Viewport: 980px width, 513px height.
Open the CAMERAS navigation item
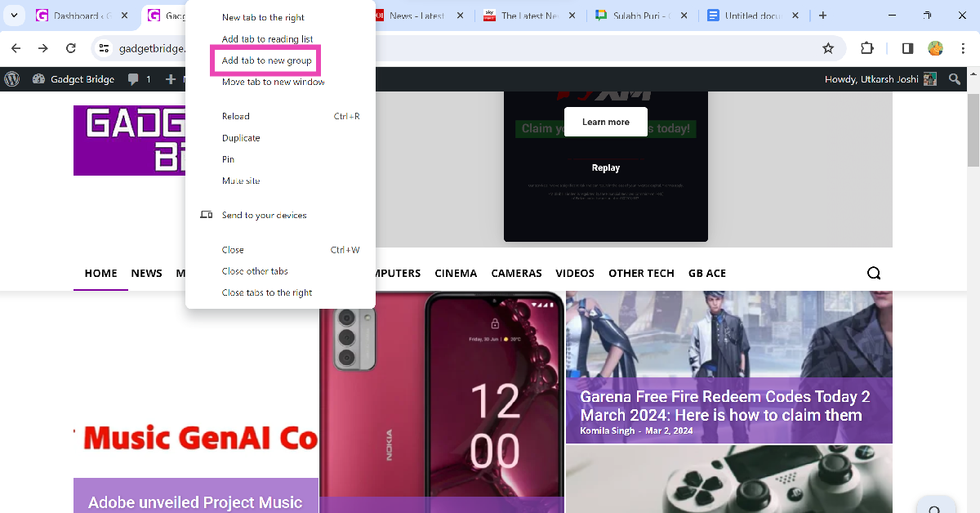(516, 273)
